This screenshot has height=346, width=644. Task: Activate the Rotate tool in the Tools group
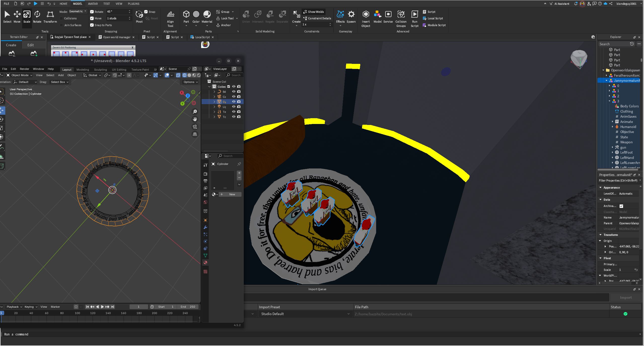click(37, 17)
